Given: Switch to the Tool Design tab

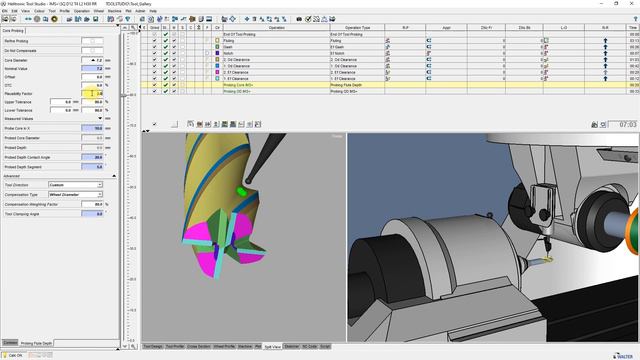Looking at the screenshot, I should click(153, 347).
